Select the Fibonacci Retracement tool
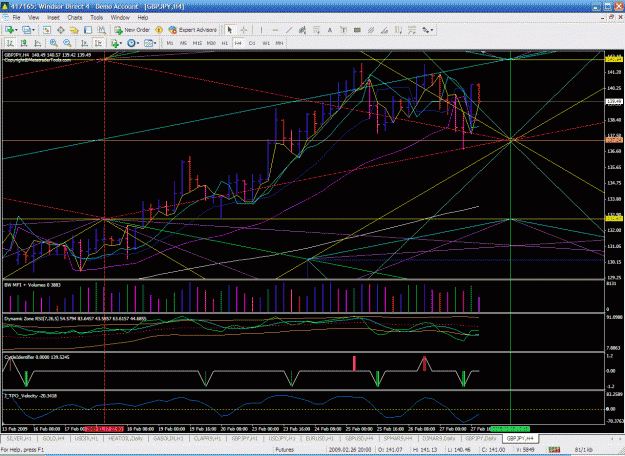Viewport: 625px width, 456px height. [316, 30]
